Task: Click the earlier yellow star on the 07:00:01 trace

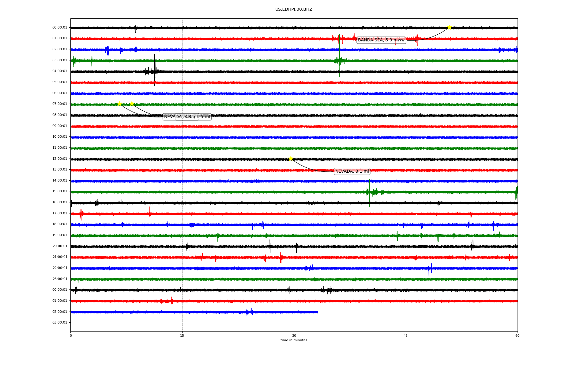Action: click(x=119, y=104)
